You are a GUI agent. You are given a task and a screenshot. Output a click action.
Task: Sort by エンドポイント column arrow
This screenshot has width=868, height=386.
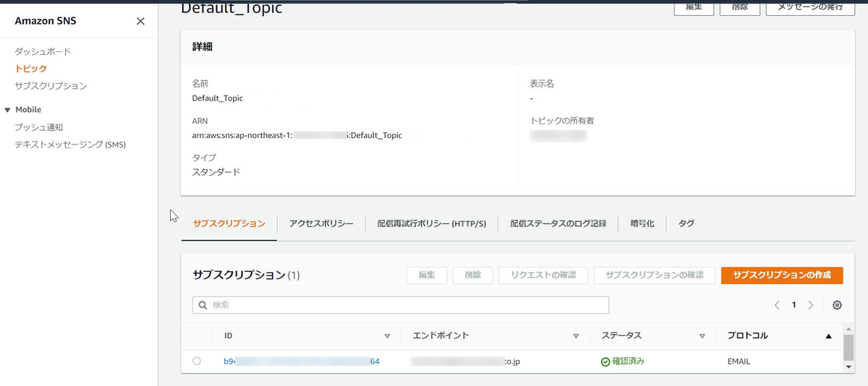coord(576,336)
